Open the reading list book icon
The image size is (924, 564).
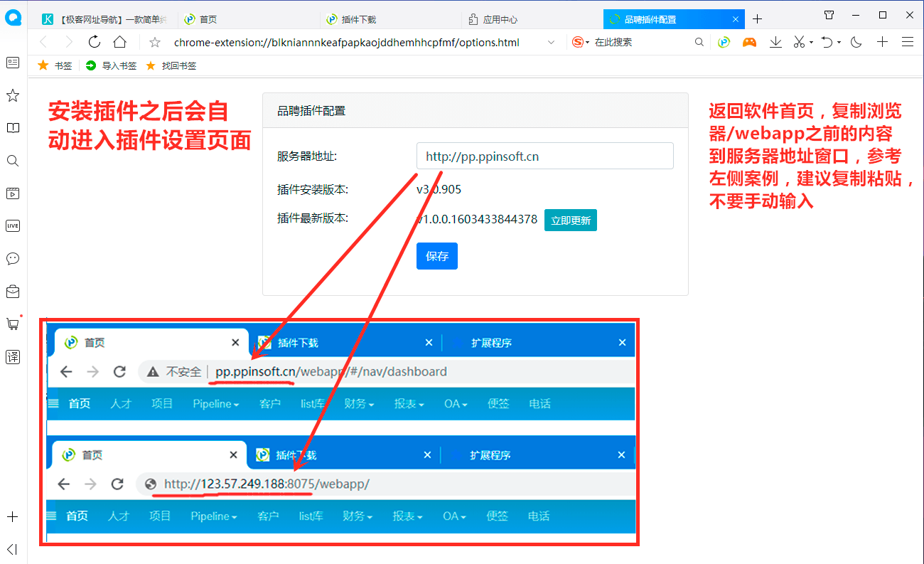coord(12,128)
